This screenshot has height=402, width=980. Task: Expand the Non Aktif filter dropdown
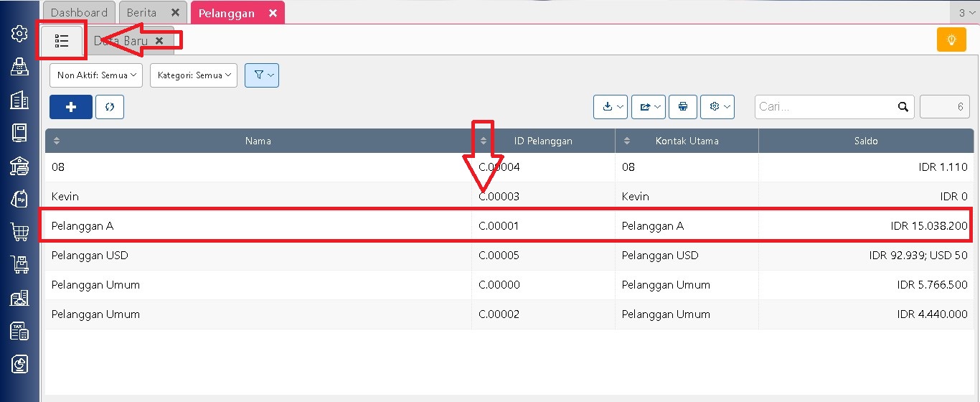click(96, 75)
